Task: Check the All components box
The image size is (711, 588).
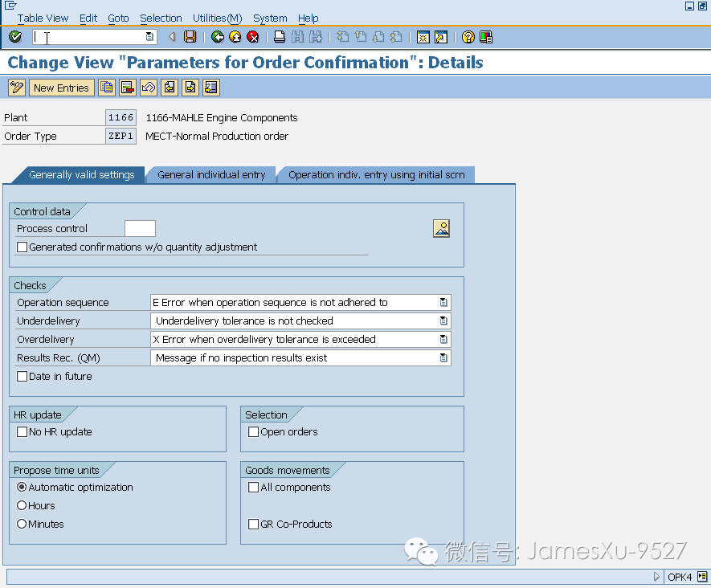Action: 254,487
